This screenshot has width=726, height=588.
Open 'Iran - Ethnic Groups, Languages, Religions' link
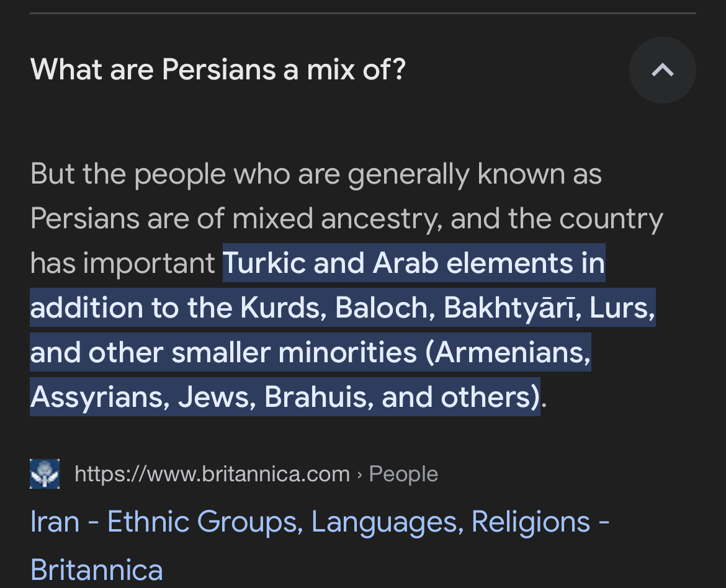[320, 522]
